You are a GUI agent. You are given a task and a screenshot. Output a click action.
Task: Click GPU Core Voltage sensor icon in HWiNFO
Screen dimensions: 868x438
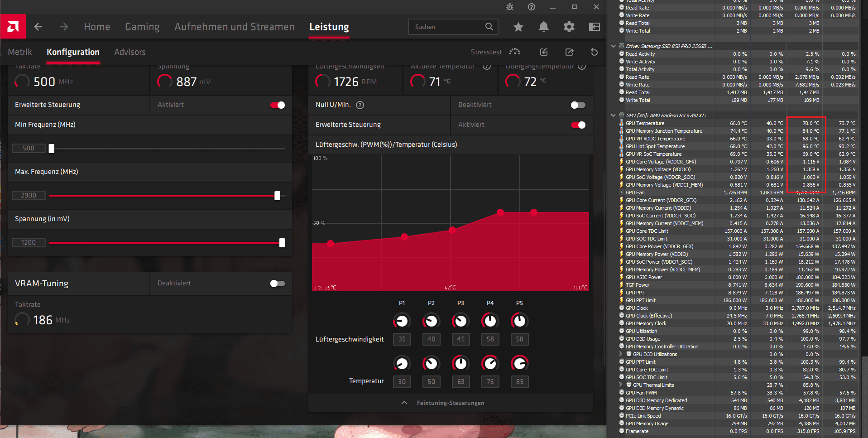[622, 162]
